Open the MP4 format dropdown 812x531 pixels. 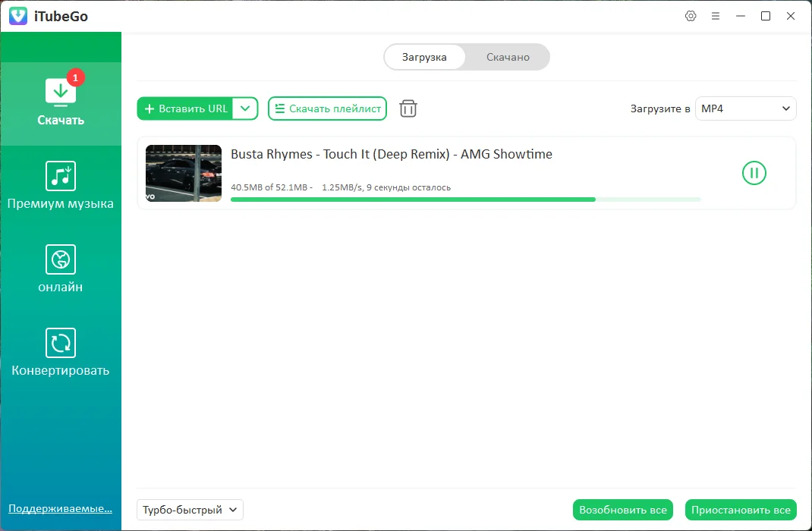(745, 108)
